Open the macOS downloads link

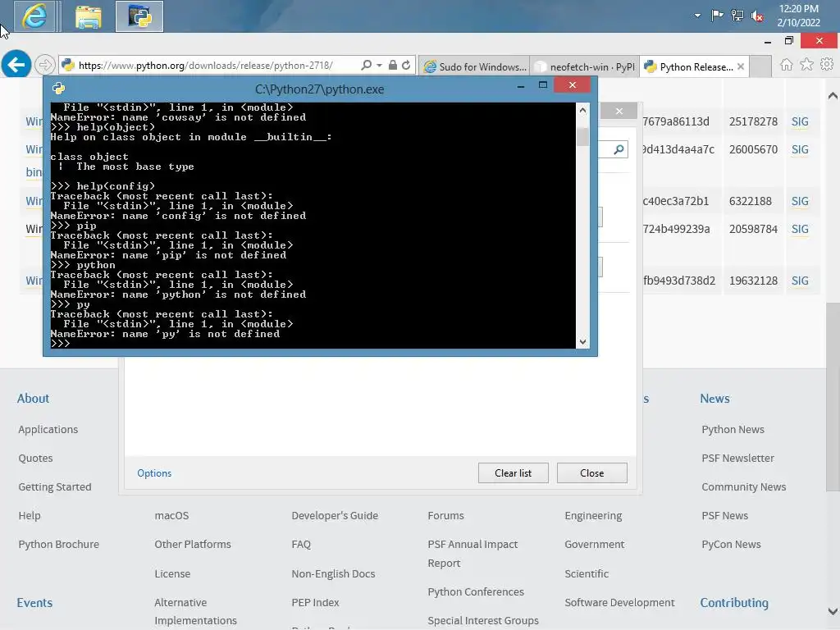pyautogui.click(x=171, y=515)
